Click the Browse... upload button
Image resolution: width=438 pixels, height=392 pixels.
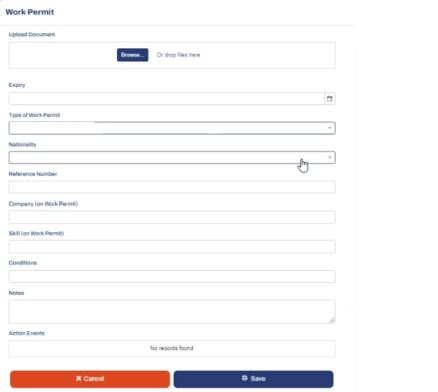click(x=132, y=55)
